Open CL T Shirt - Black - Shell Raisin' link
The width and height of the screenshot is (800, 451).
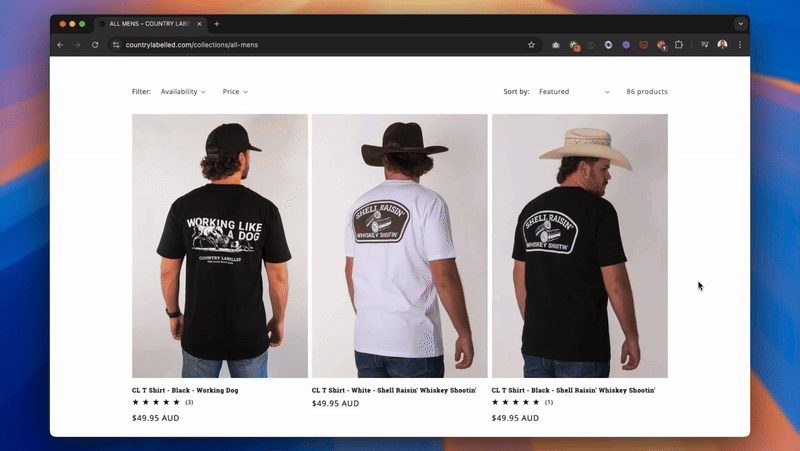point(573,390)
